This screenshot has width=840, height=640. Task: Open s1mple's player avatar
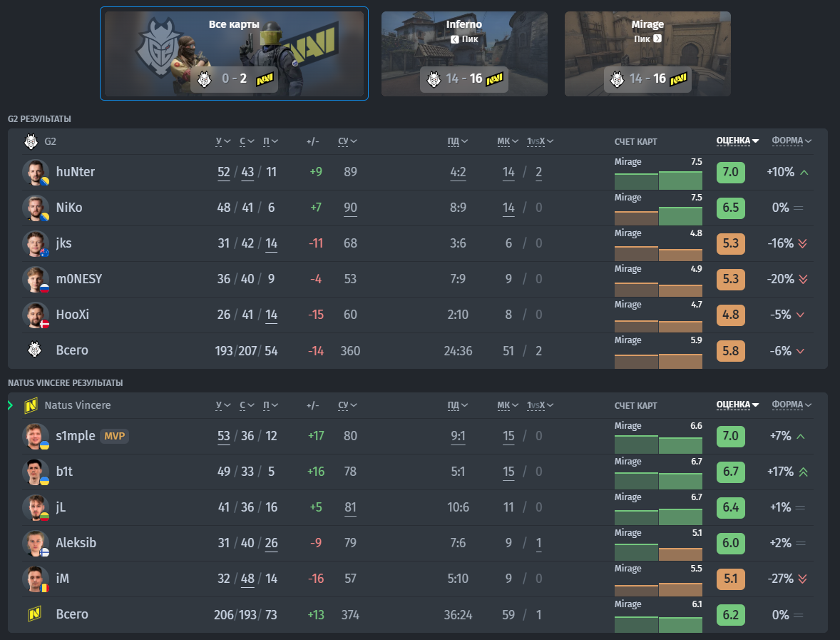(36, 437)
